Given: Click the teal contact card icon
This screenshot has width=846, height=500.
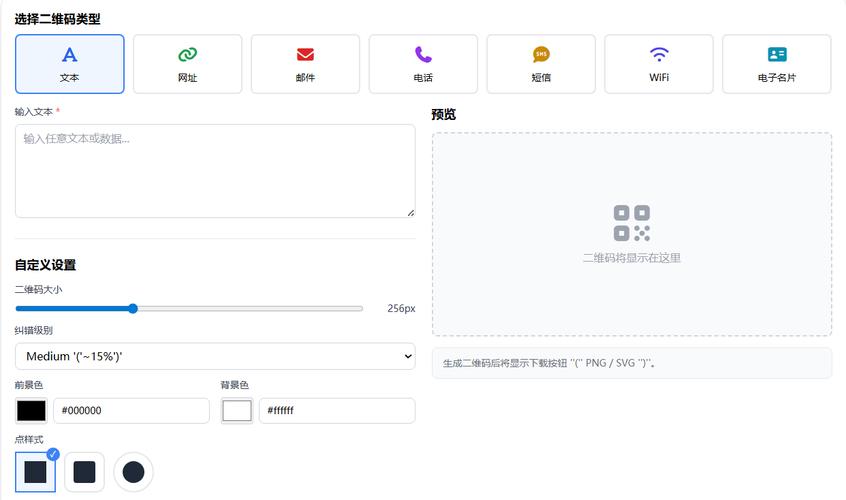Looking at the screenshot, I should tap(777, 54).
